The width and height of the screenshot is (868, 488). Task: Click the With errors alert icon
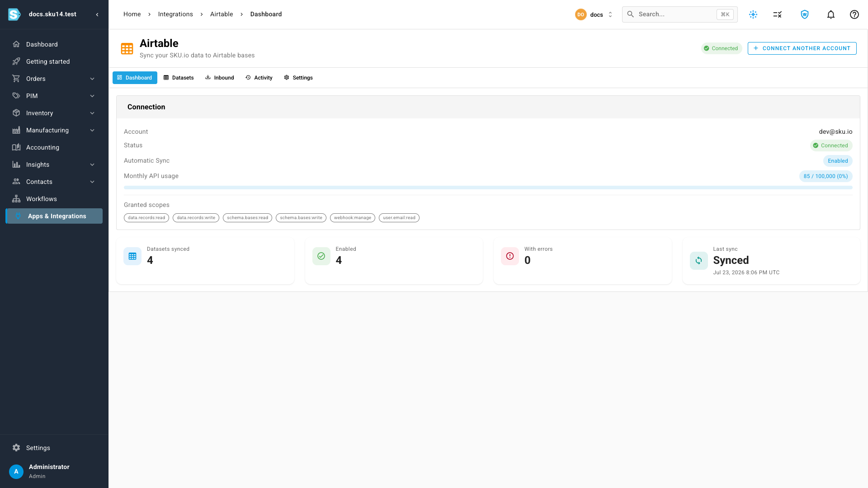point(510,256)
